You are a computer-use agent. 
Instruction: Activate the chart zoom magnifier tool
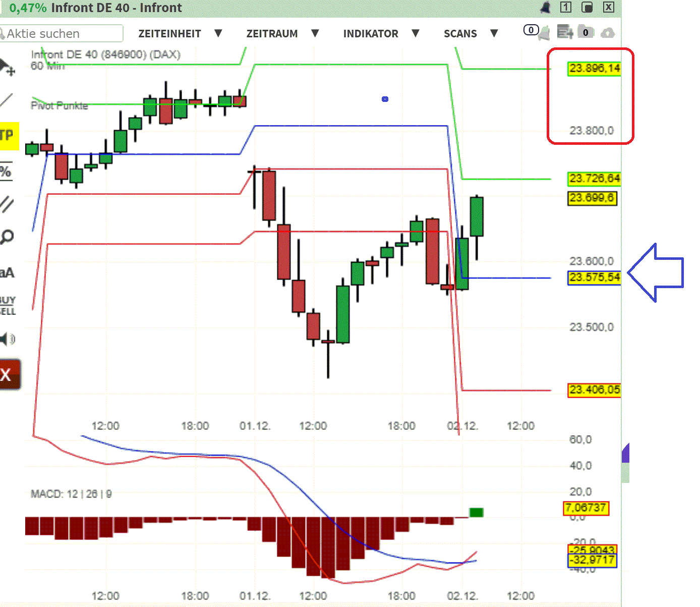7,236
